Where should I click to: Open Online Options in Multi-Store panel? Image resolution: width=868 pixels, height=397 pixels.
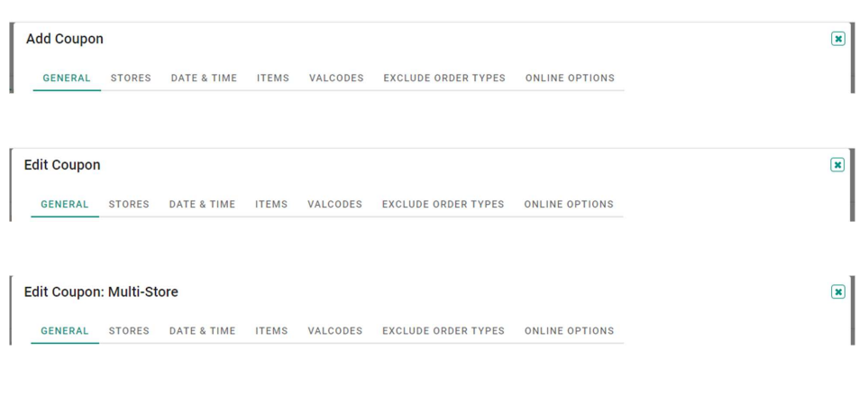click(x=570, y=331)
